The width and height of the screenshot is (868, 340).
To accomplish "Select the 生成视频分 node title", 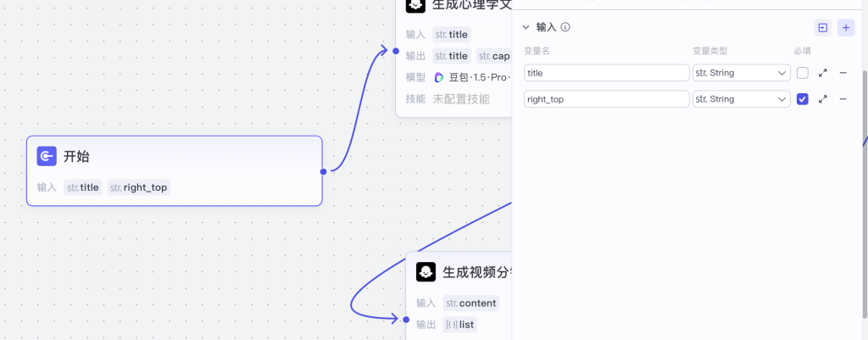I will [x=477, y=272].
